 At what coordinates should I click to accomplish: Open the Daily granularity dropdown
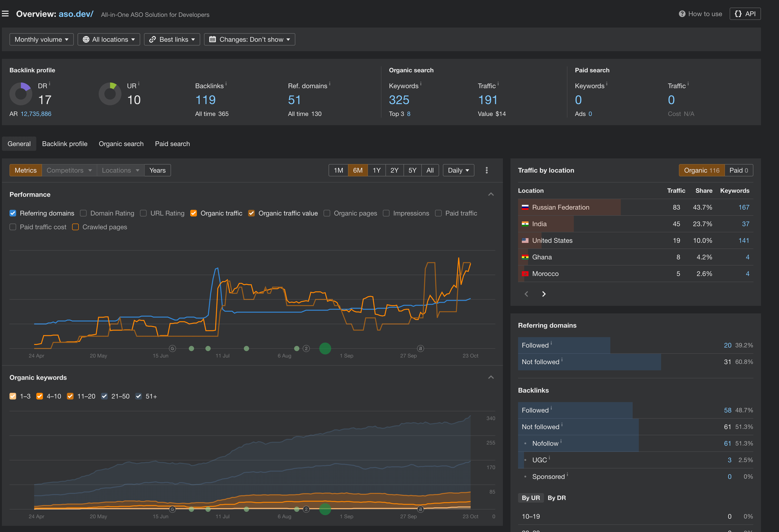coord(458,170)
